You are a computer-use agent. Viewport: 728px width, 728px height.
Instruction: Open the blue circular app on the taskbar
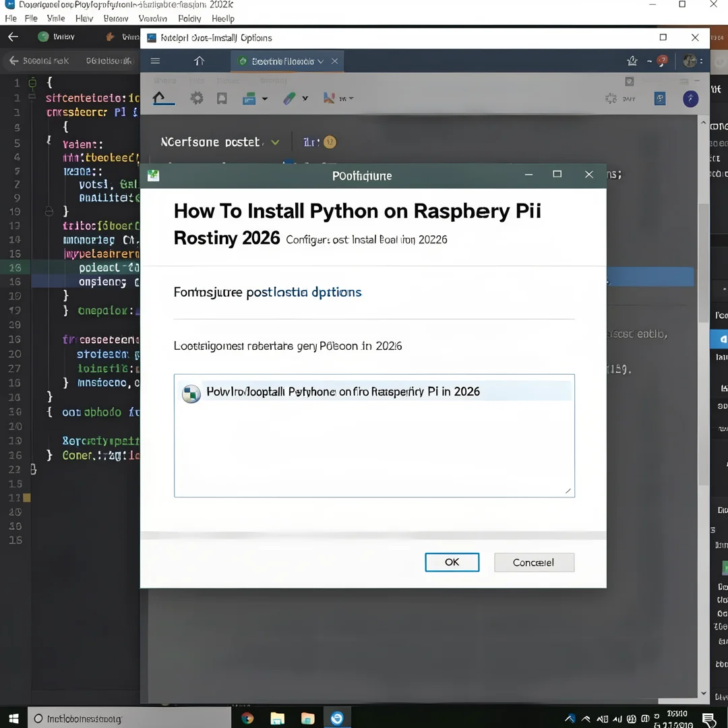pos(337,719)
